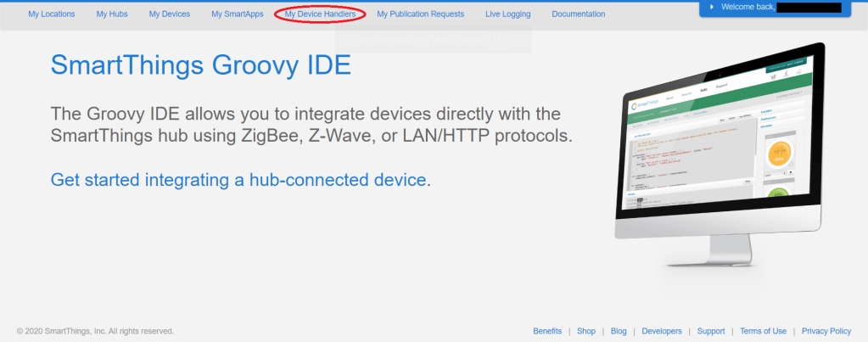This screenshot has width=868, height=342.
Task: Expand the Welcome back arrow
Action: coord(711,7)
